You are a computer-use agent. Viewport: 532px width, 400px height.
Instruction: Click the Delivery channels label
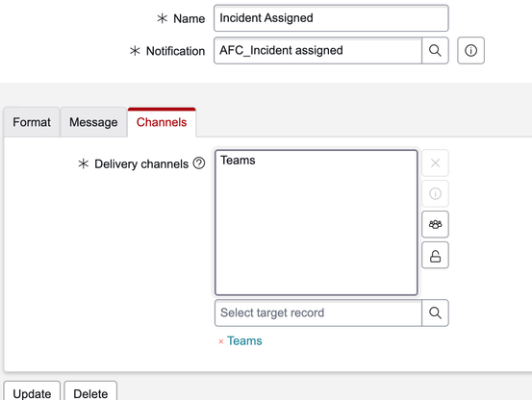click(141, 163)
